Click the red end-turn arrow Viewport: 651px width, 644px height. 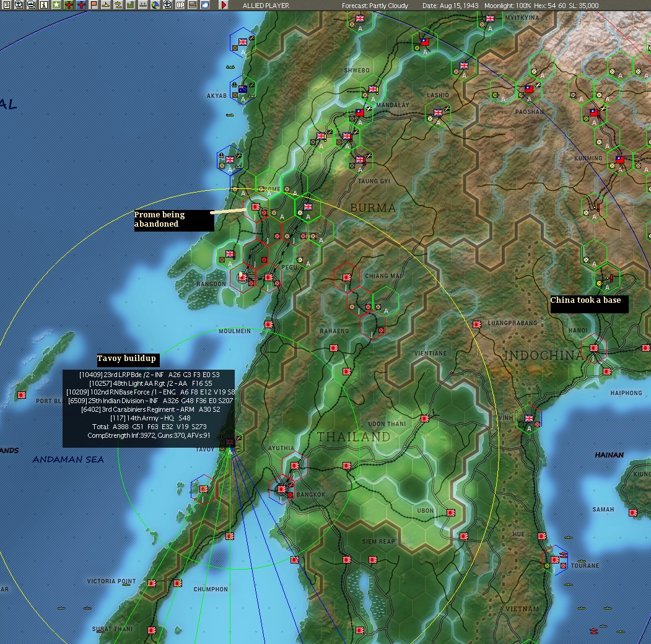click(224, 5)
